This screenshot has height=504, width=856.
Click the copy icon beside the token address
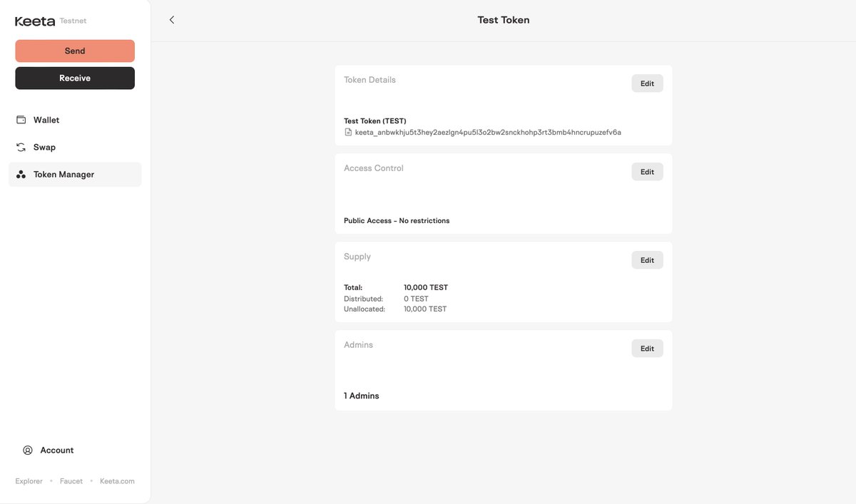click(x=348, y=133)
